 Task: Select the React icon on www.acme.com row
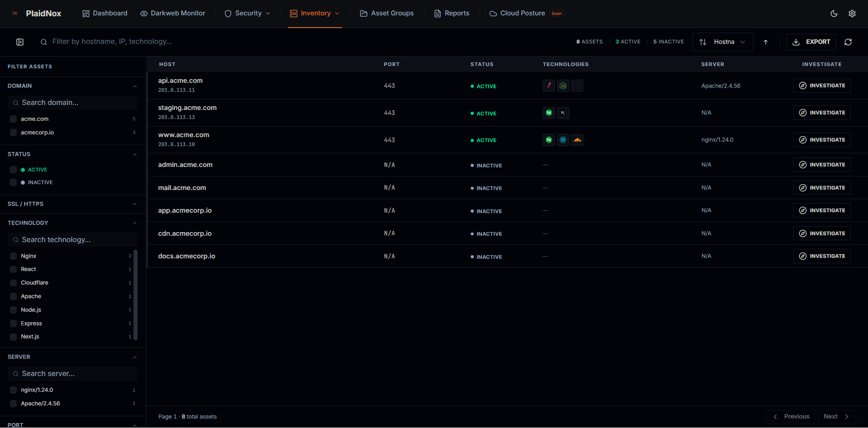point(563,140)
